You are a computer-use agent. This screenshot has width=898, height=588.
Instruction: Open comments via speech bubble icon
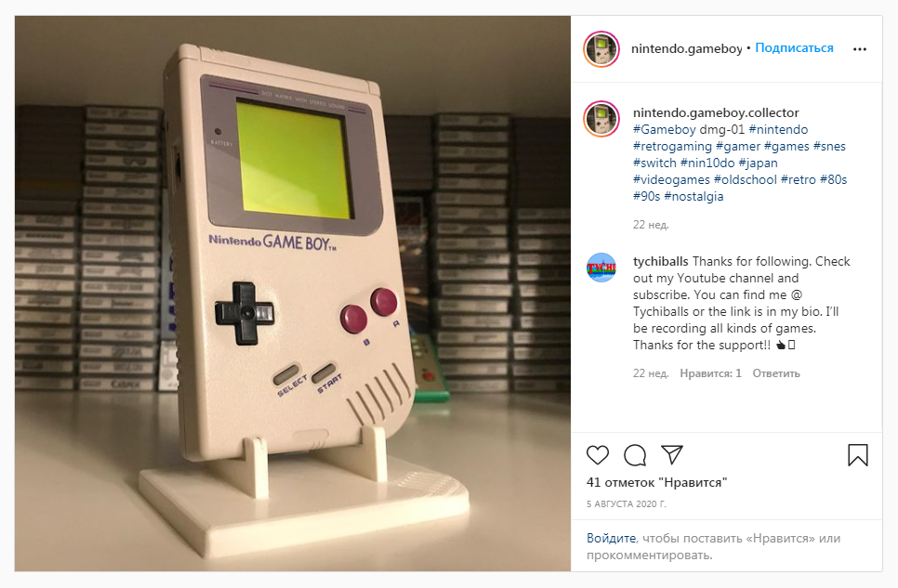click(635, 455)
